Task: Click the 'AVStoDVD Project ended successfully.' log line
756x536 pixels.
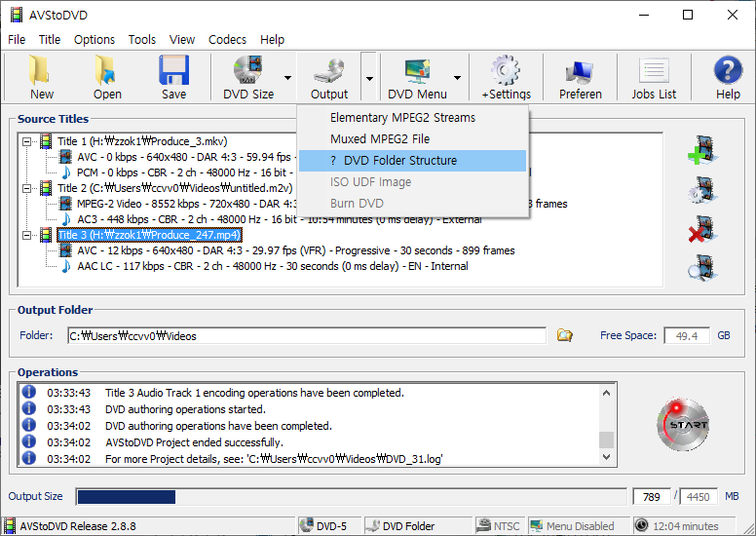Action: tap(194, 442)
